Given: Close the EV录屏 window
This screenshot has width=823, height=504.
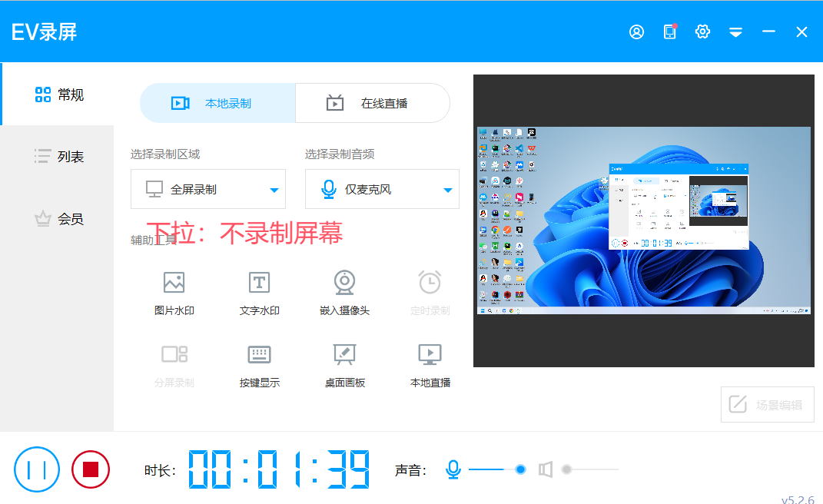Looking at the screenshot, I should 801,32.
